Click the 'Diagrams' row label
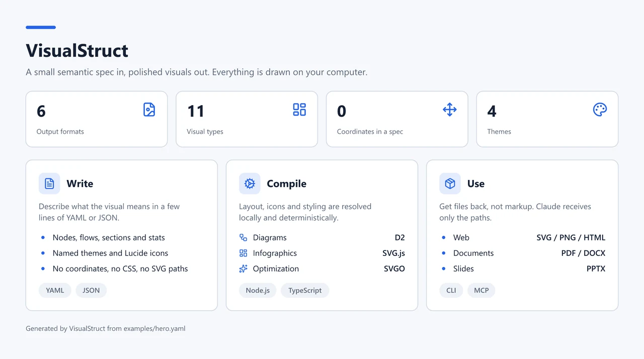Viewport: 644px width, 359px height. (270, 238)
